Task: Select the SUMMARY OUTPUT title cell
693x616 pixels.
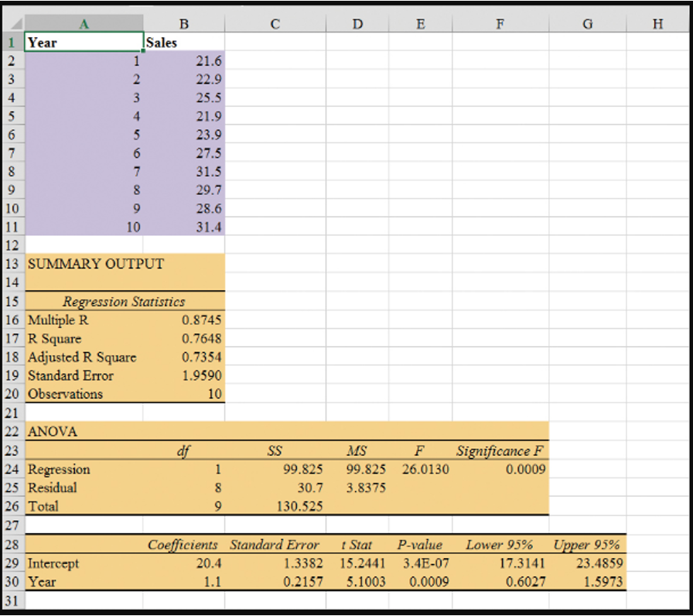Action: (x=84, y=264)
